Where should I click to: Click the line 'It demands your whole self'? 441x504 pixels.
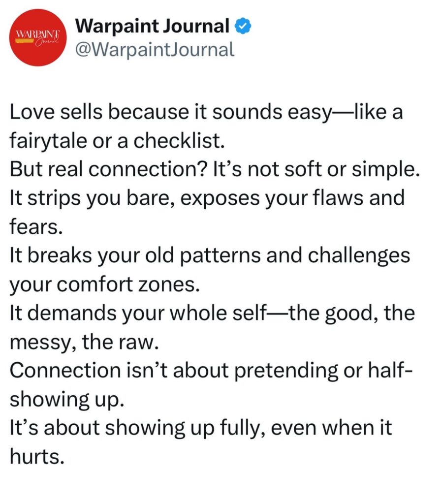213,313
